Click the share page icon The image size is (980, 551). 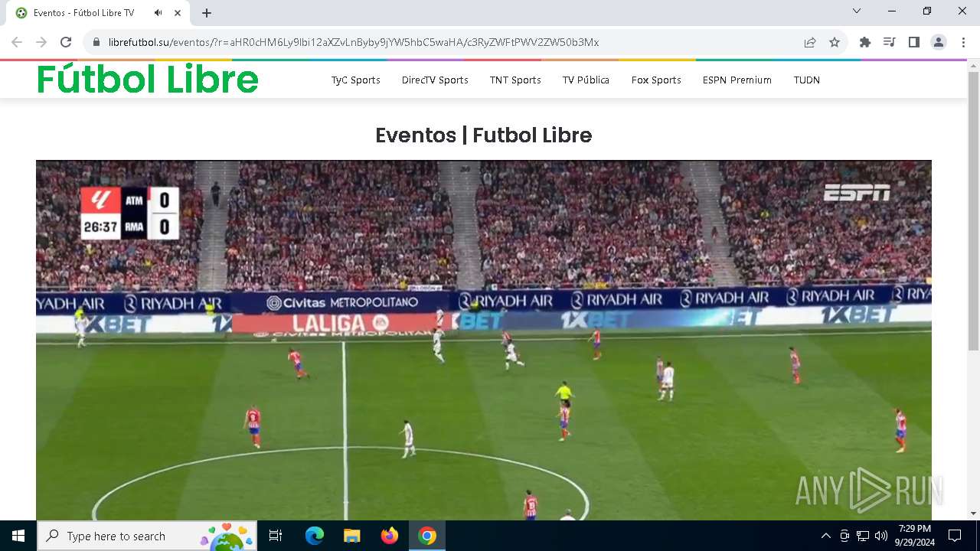point(810,42)
